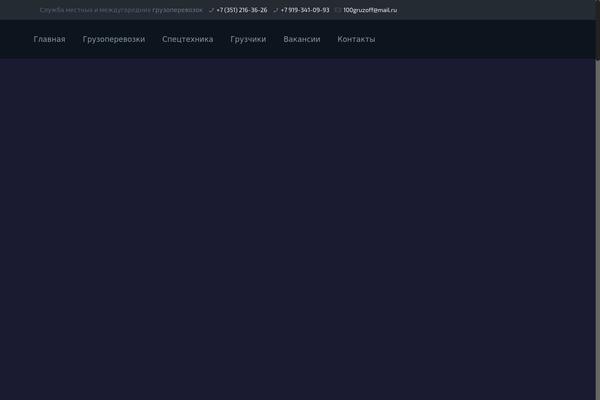
Task: Click the 100gruzoff@mail.ru email link
Action: click(370, 10)
